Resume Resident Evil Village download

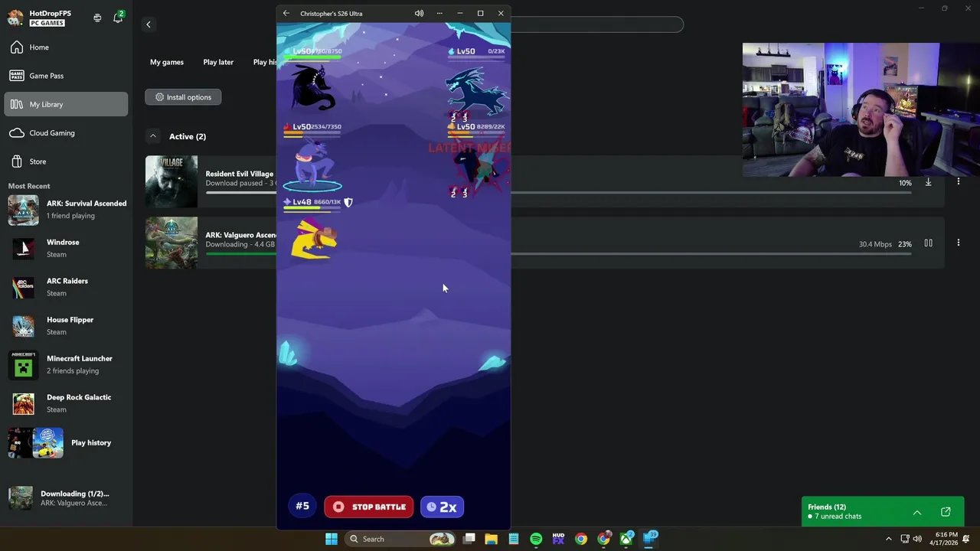click(928, 182)
